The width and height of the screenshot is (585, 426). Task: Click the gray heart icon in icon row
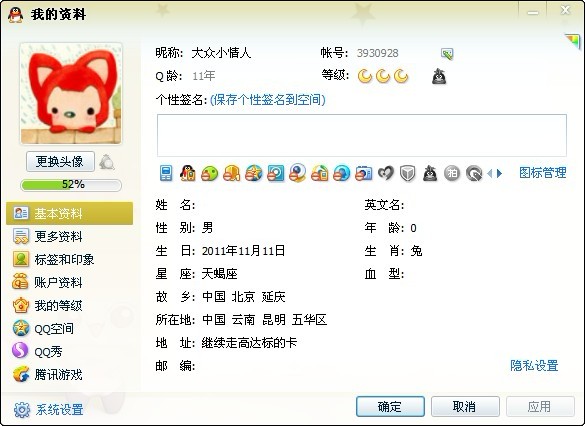(386, 173)
